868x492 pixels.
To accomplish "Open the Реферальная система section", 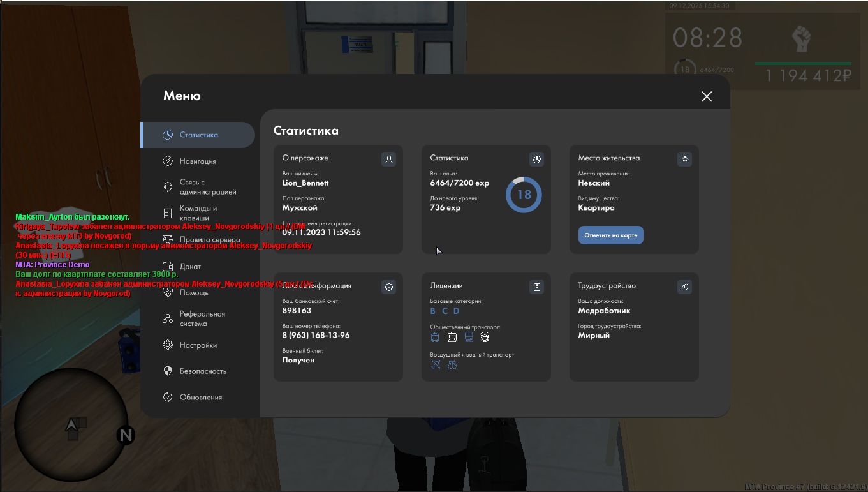I will [202, 318].
